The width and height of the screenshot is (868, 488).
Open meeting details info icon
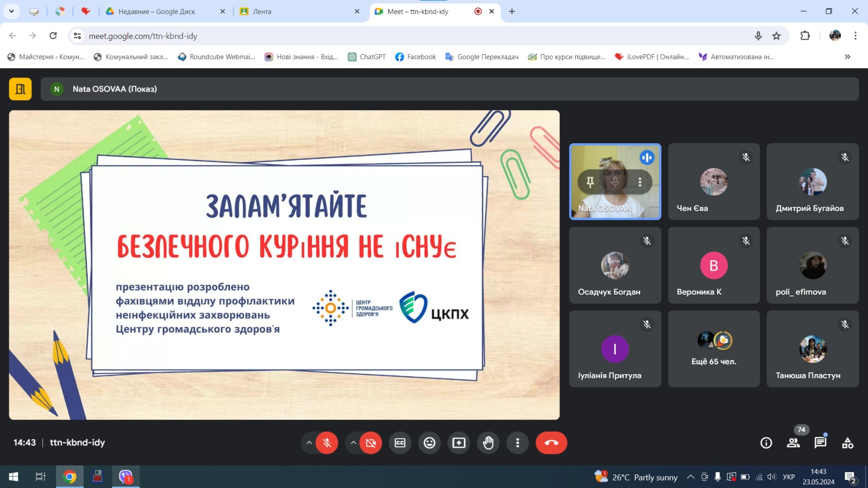[x=766, y=443]
